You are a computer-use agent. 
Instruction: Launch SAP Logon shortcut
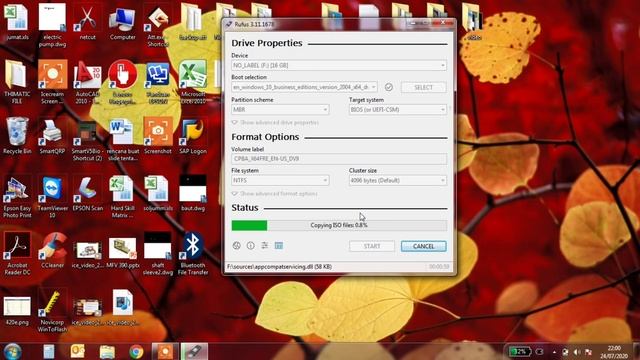(x=193, y=137)
